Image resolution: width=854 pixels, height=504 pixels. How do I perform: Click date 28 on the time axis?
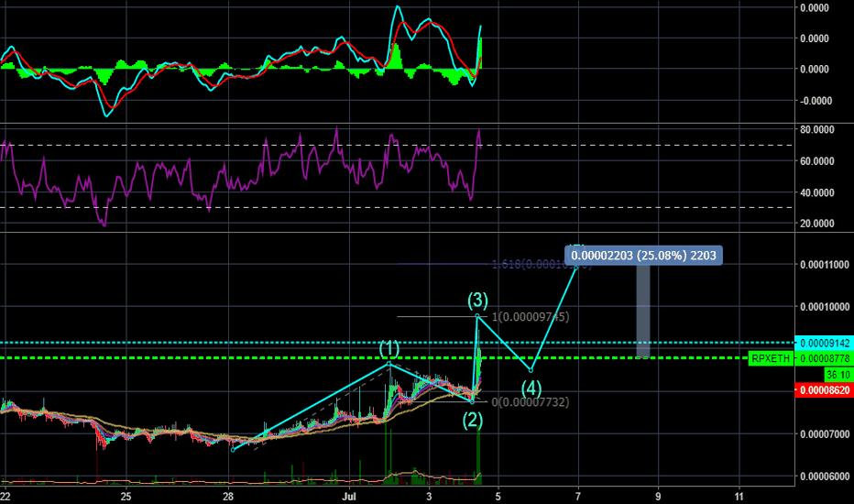pyautogui.click(x=228, y=497)
